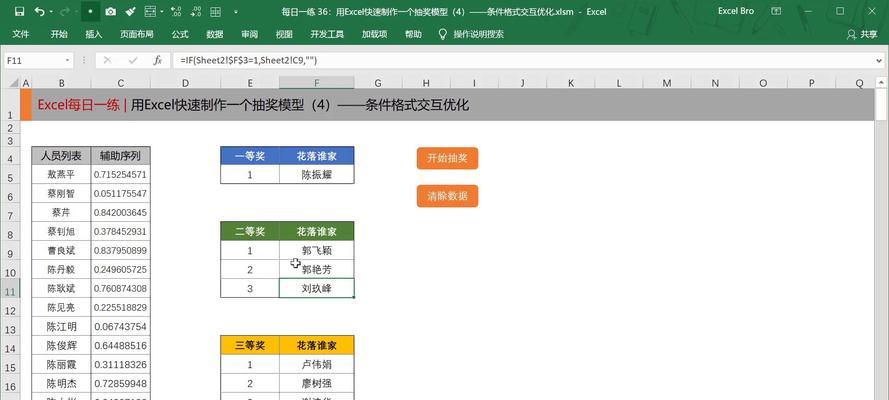Click the Excel Bro account name

point(736,11)
